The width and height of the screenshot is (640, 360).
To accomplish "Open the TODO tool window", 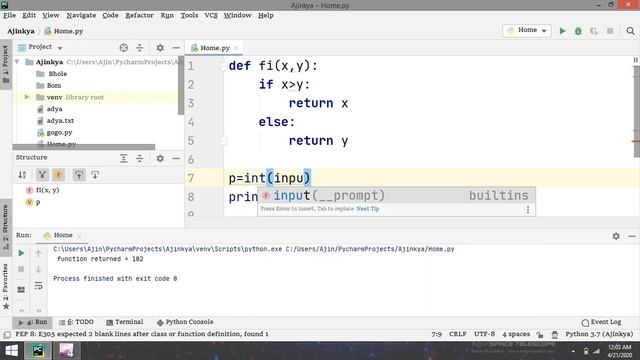I will [x=76, y=322].
